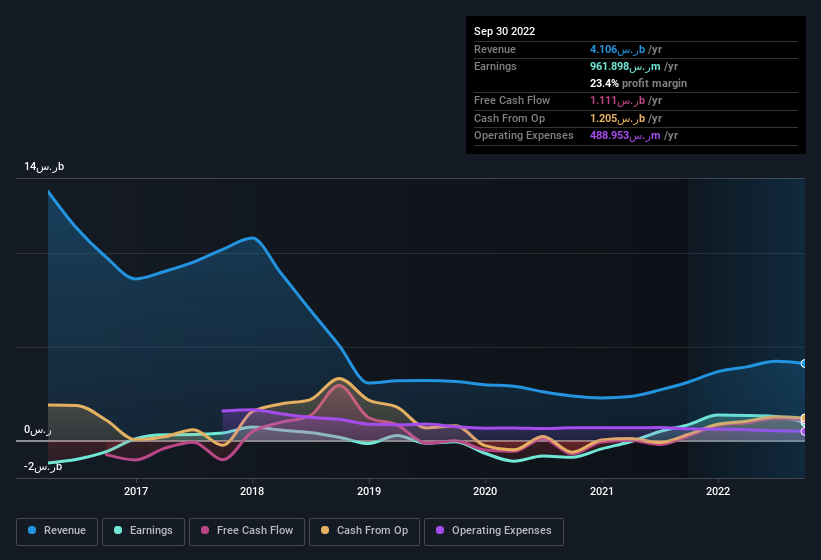Select the 2021 x-axis label
The image size is (821, 560).
point(601,491)
